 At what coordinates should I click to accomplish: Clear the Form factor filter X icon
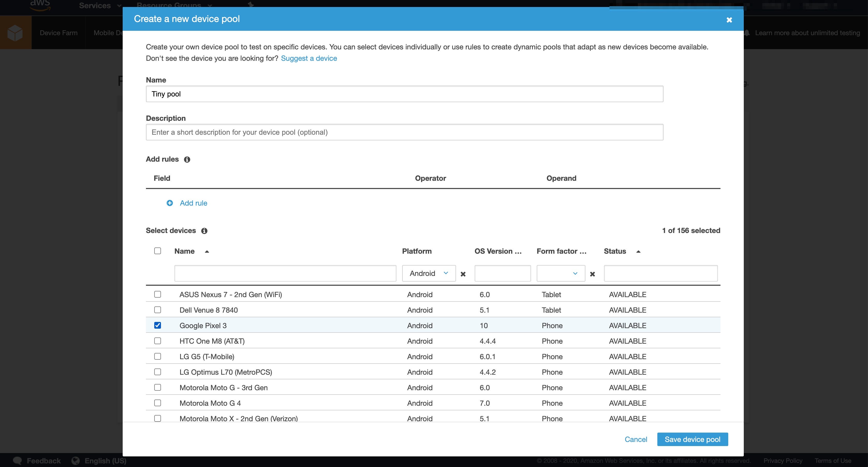592,274
